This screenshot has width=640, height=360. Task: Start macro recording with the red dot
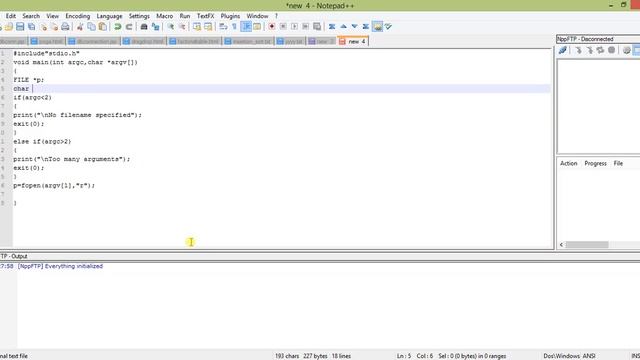pyautogui.click(x=271, y=27)
